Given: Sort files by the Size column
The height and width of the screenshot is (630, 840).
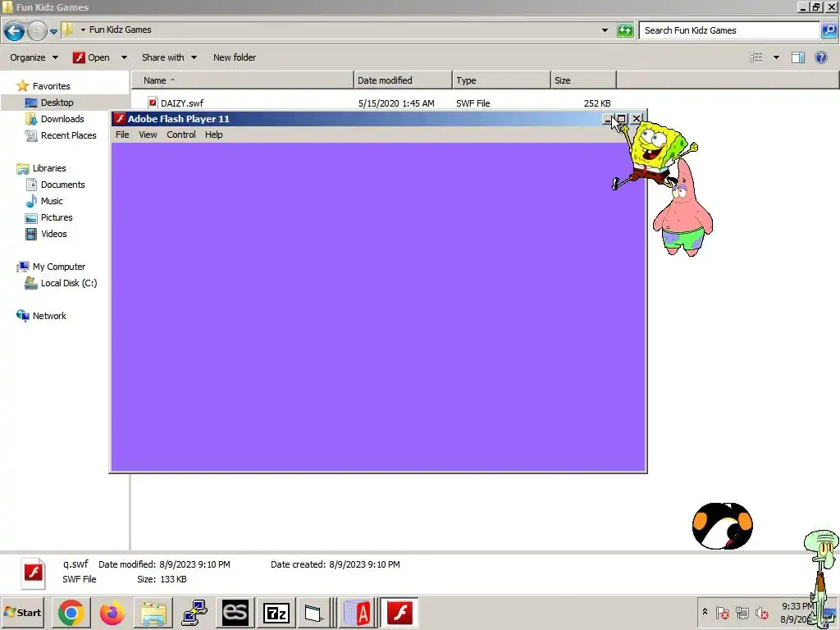Looking at the screenshot, I should pos(583,80).
